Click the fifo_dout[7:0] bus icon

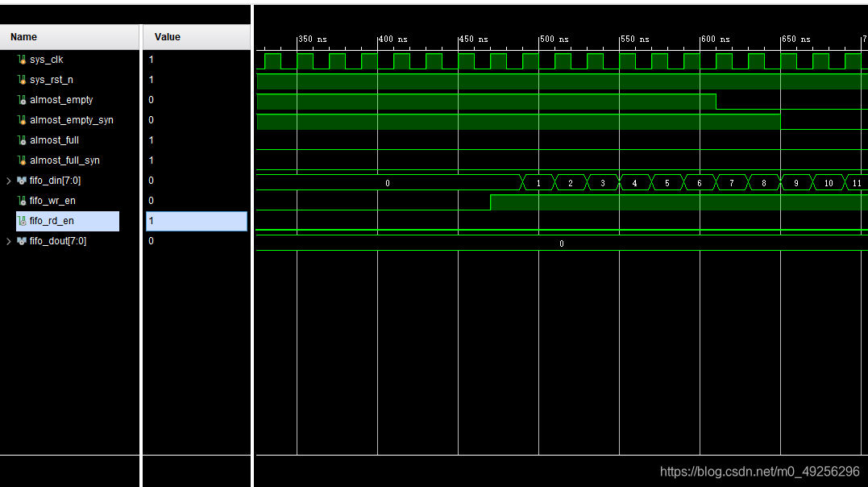[x=22, y=241]
